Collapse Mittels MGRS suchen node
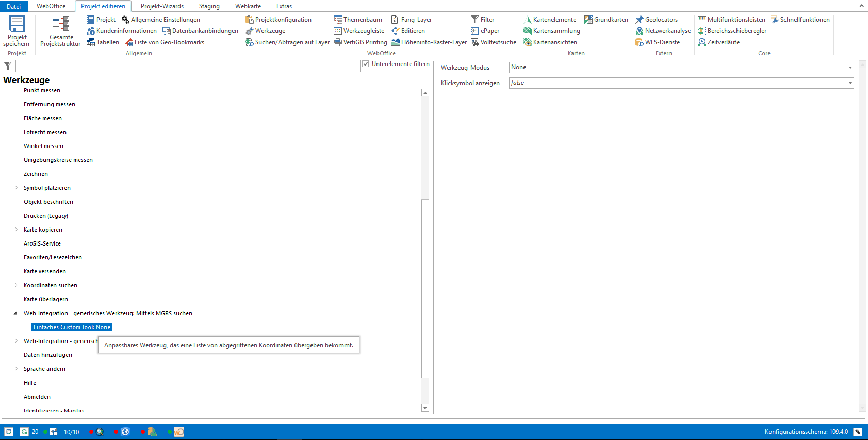868x440 pixels. pos(15,313)
